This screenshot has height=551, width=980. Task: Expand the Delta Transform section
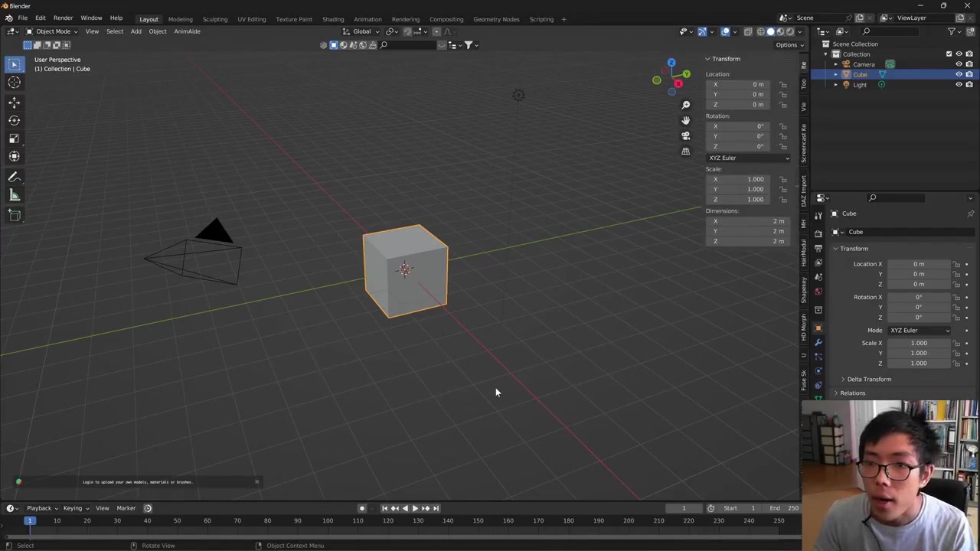coord(868,380)
